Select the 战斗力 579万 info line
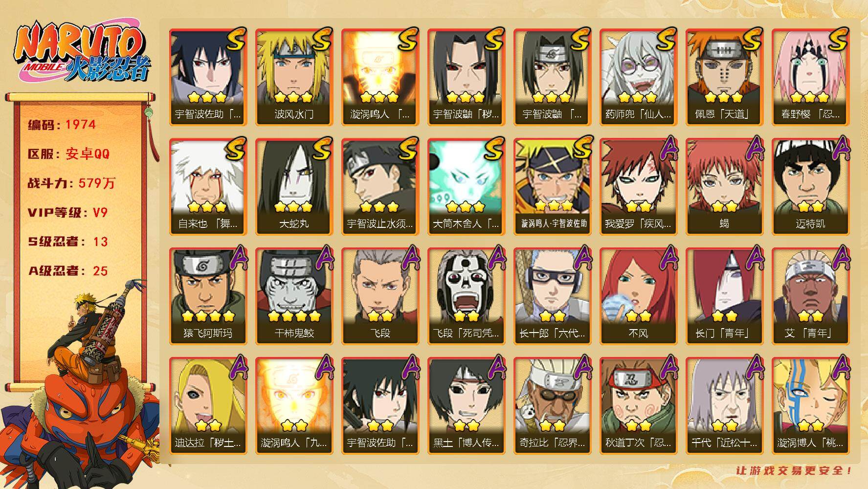Viewport: 868px width, 489px height. 71,183
